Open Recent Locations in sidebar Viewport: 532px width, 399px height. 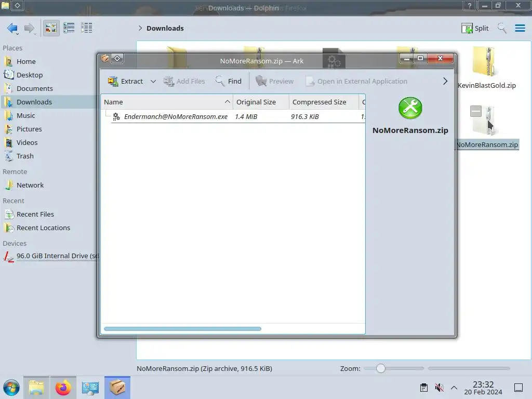pos(43,228)
